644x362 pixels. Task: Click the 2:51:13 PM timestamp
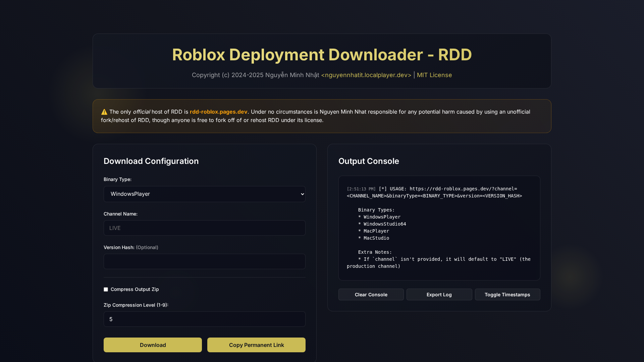[361, 189]
